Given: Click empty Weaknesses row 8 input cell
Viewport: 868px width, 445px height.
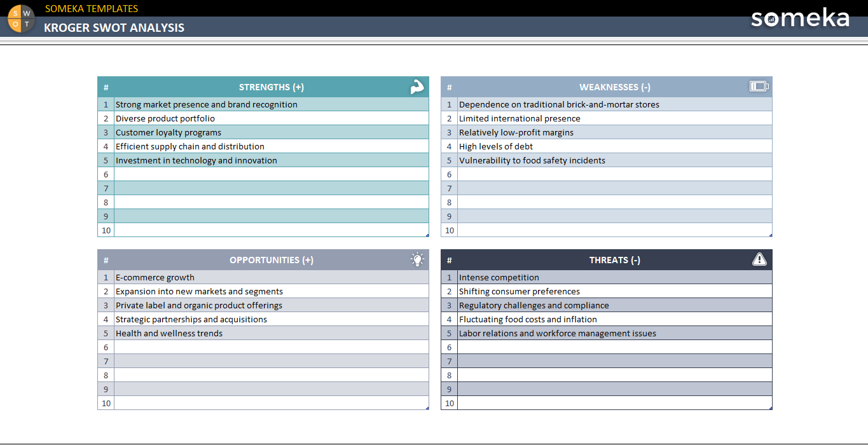Looking at the screenshot, I should click(x=615, y=202).
